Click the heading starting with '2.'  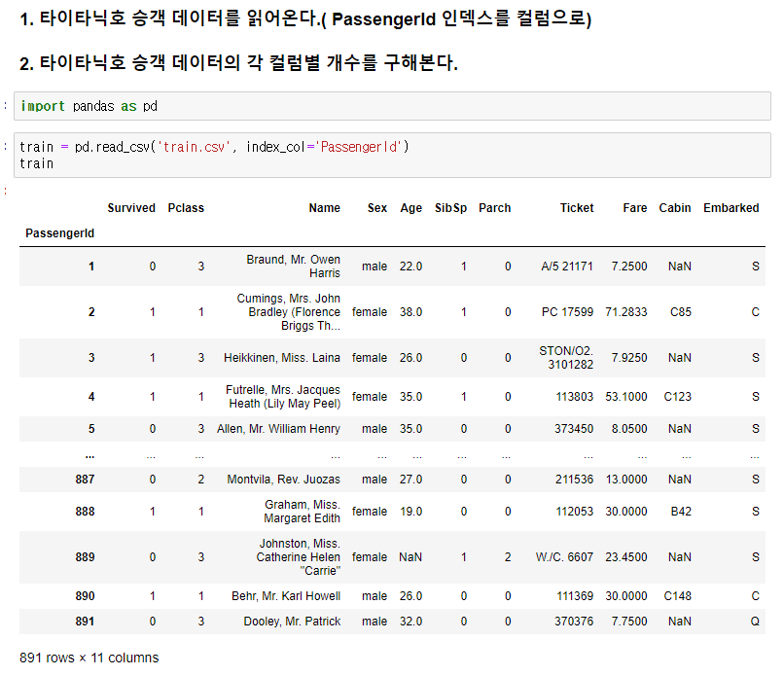(x=238, y=63)
